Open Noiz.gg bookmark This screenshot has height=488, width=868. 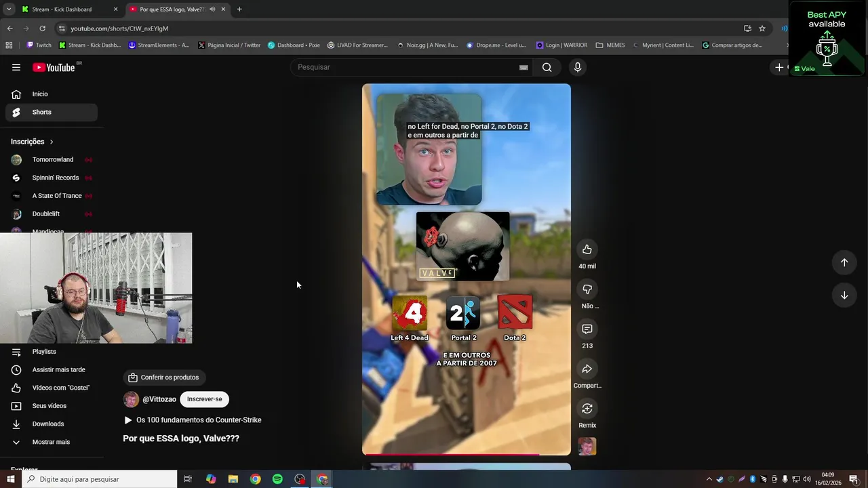point(427,45)
